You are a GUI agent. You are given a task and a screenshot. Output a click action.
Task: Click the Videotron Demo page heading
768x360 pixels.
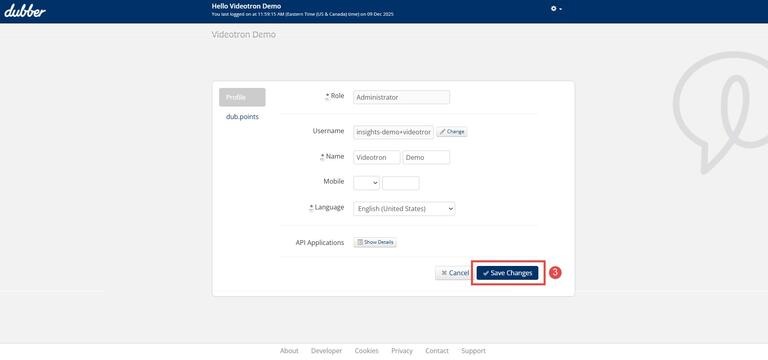pos(243,35)
